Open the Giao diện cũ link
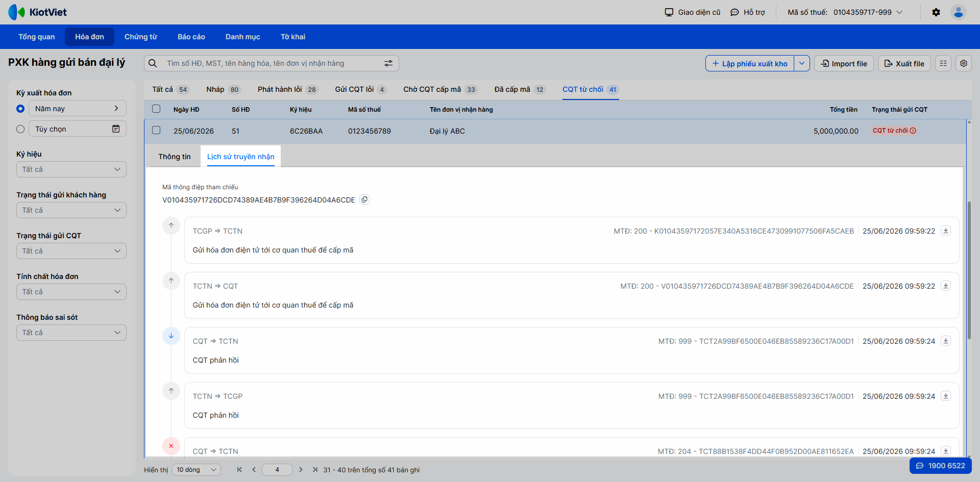This screenshot has width=980, height=482. point(692,12)
